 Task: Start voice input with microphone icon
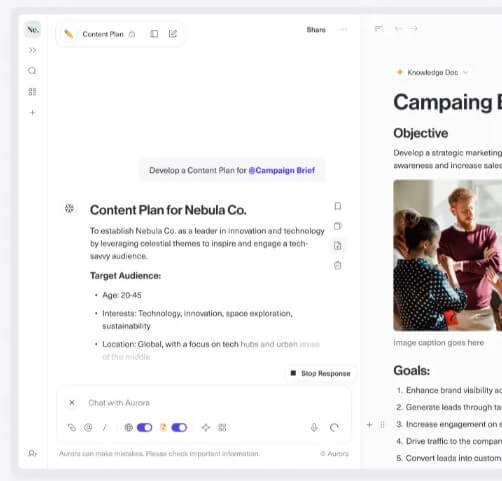[314, 427]
